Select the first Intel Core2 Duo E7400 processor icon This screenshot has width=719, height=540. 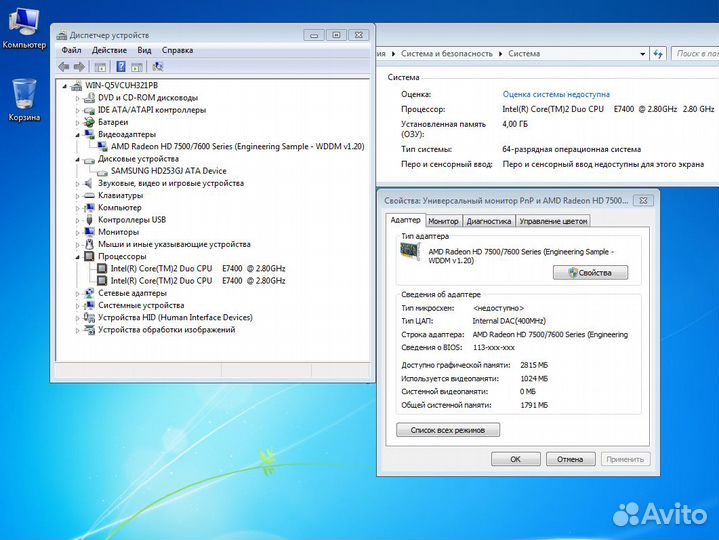[x=102, y=269]
